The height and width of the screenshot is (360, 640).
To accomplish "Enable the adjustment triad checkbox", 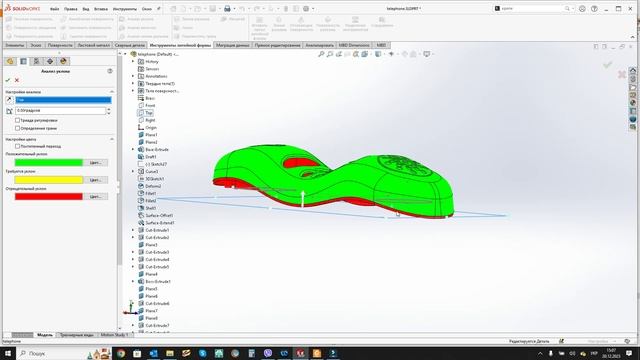I will [x=18, y=120].
